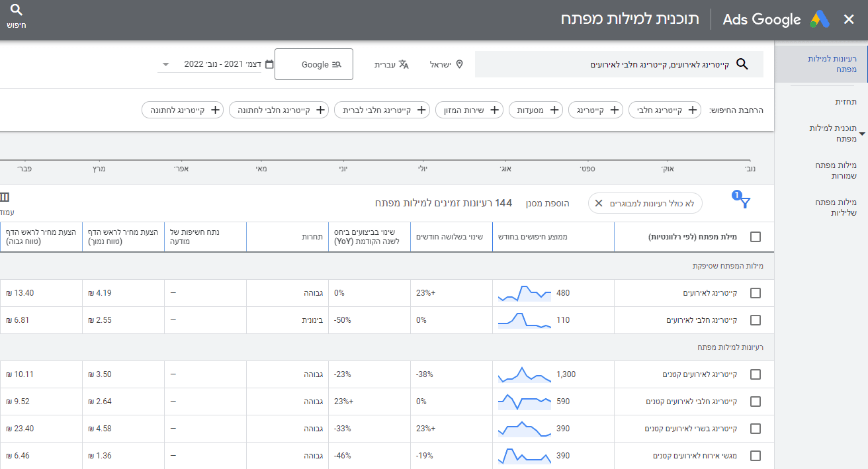Sort by מילת מפתח (לפי רלוונטיות) column header
Screen dimensions: 868x469
(x=693, y=237)
